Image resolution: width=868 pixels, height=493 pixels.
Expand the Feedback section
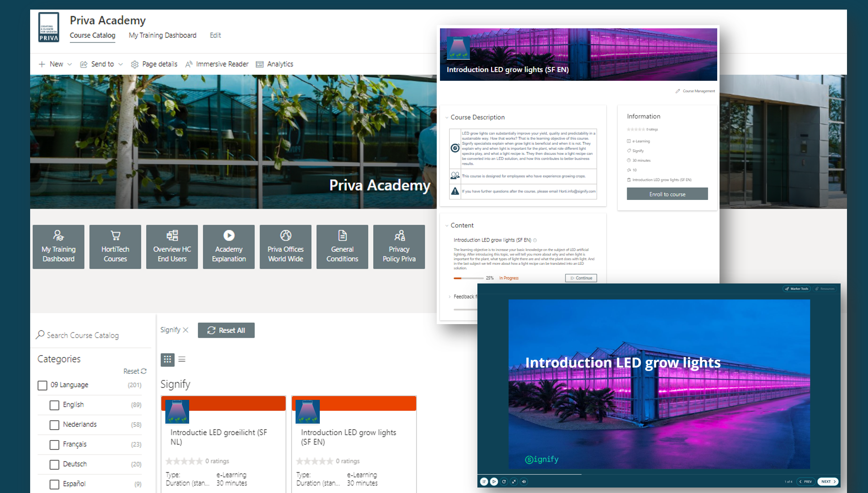450,297
